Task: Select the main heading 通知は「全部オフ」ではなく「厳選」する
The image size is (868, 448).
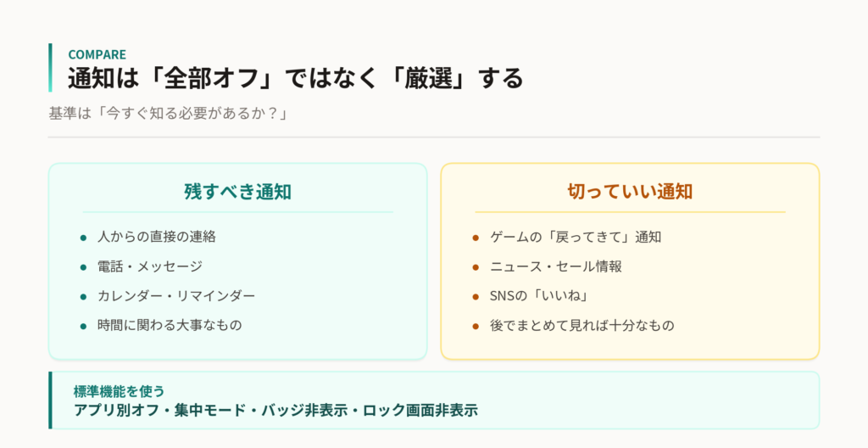Action: (x=296, y=77)
